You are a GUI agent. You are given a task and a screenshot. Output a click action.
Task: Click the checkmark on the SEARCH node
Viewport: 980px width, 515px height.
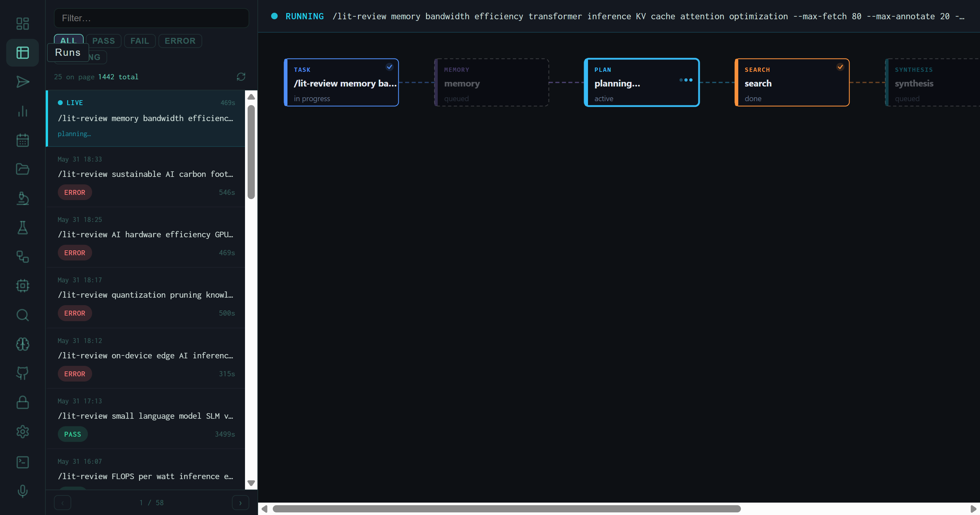(840, 67)
